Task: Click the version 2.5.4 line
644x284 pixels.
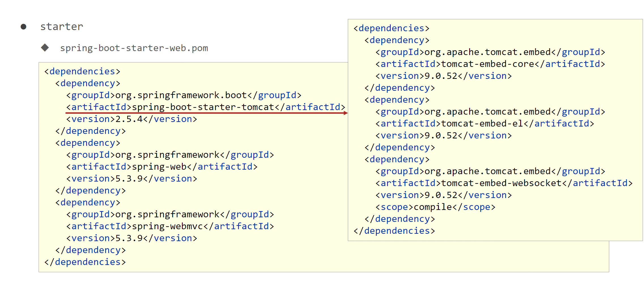Action: 131,119
